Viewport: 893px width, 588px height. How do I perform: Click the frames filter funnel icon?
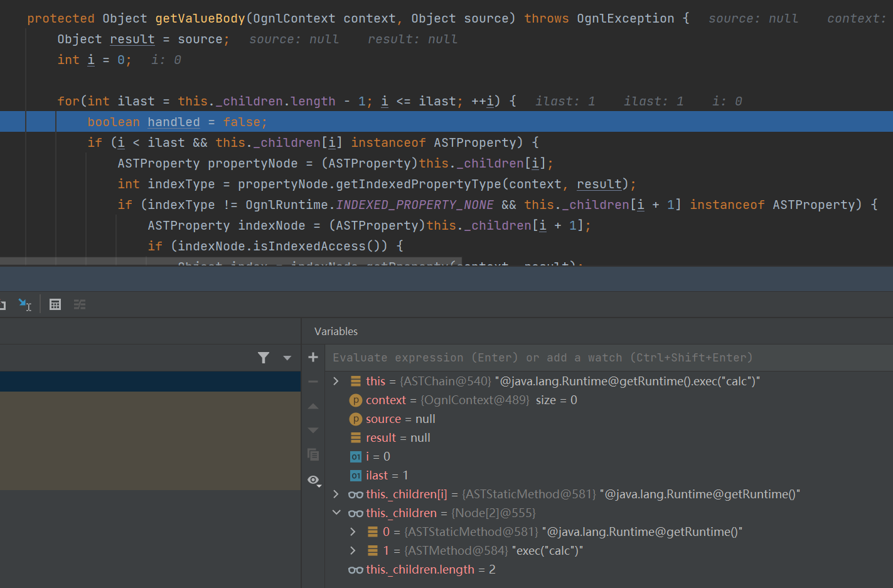pyautogui.click(x=264, y=358)
